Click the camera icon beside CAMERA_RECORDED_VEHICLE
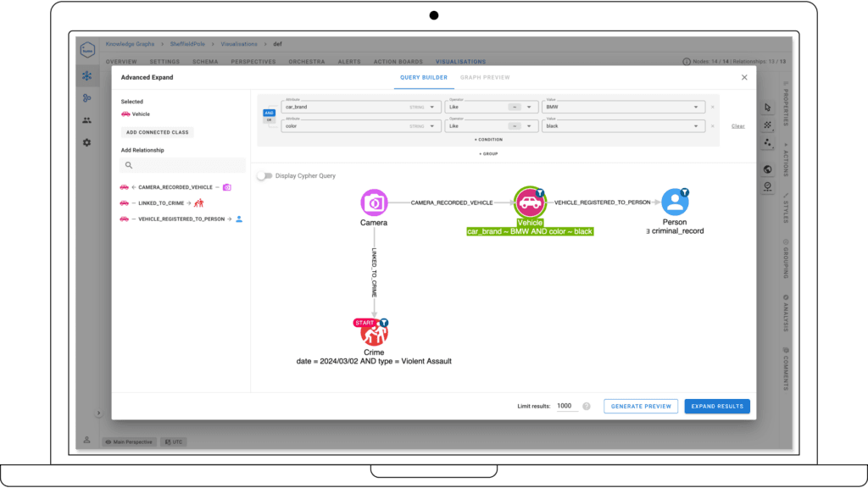868x488 pixels. tap(225, 187)
